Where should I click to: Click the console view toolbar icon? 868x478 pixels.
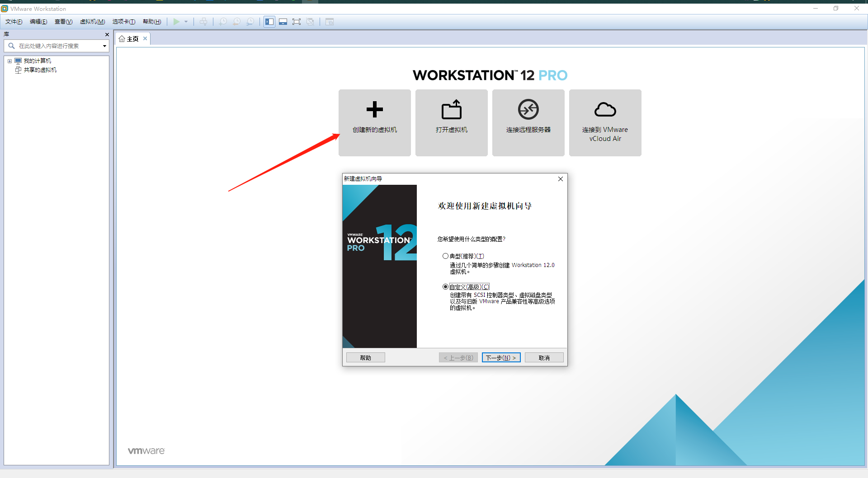(330, 22)
